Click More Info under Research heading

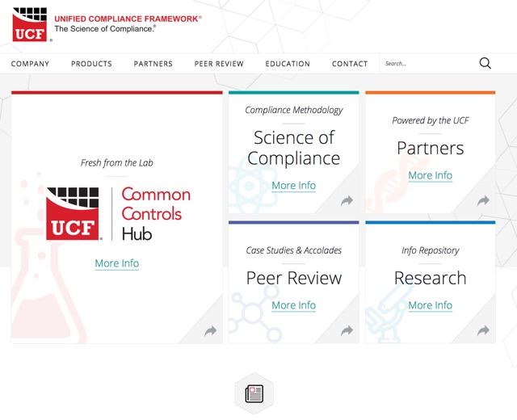pyautogui.click(x=430, y=305)
